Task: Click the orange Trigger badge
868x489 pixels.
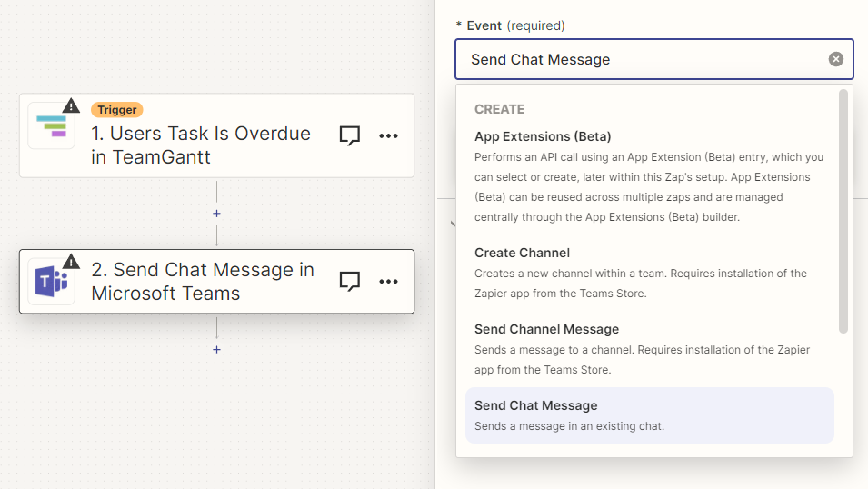Action: tap(116, 110)
